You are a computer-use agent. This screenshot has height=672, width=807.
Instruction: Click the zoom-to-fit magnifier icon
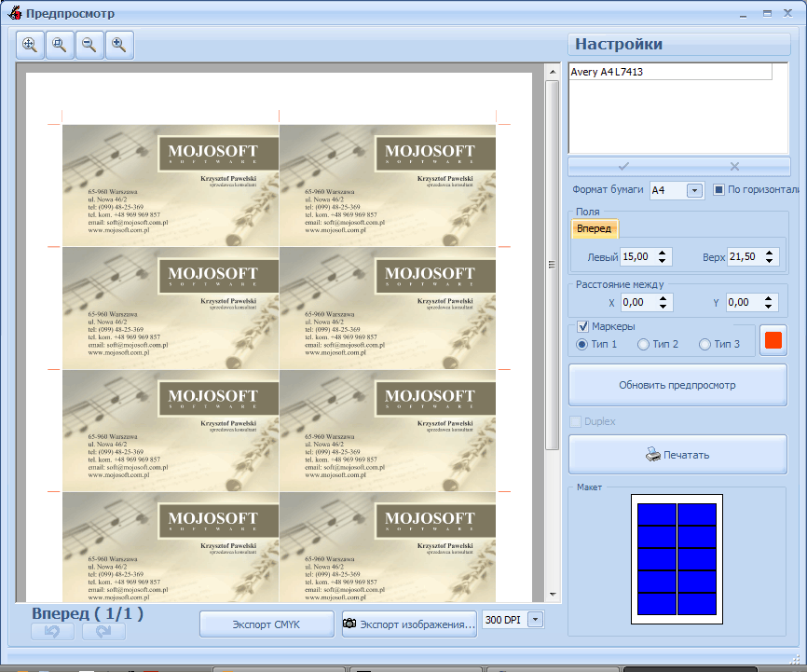pos(30,46)
